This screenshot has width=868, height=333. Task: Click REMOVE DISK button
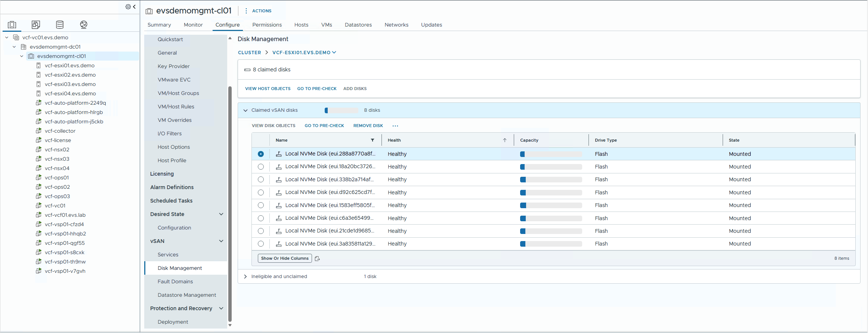368,126
